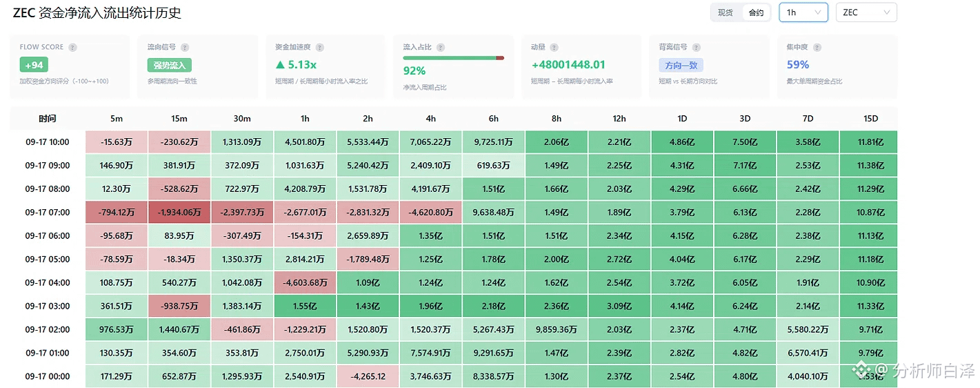Select the 合约 contract toggle
The image size is (980, 388).
click(x=756, y=12)
